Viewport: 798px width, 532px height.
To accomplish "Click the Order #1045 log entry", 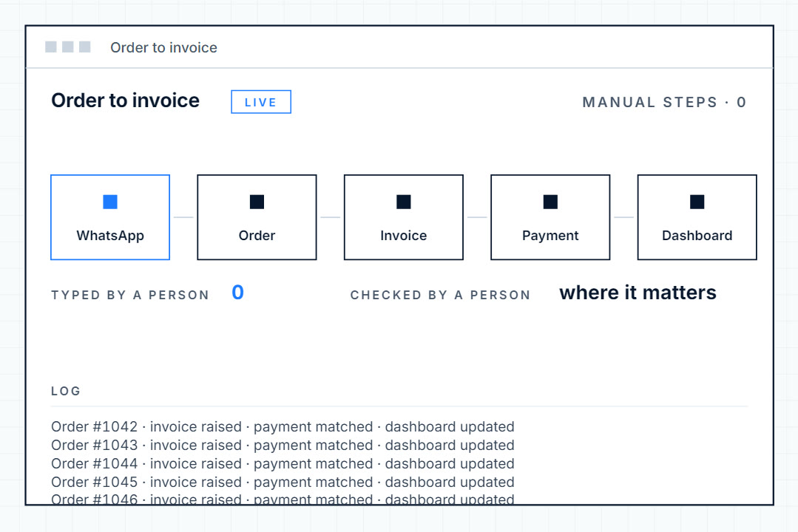I will 283,482.
